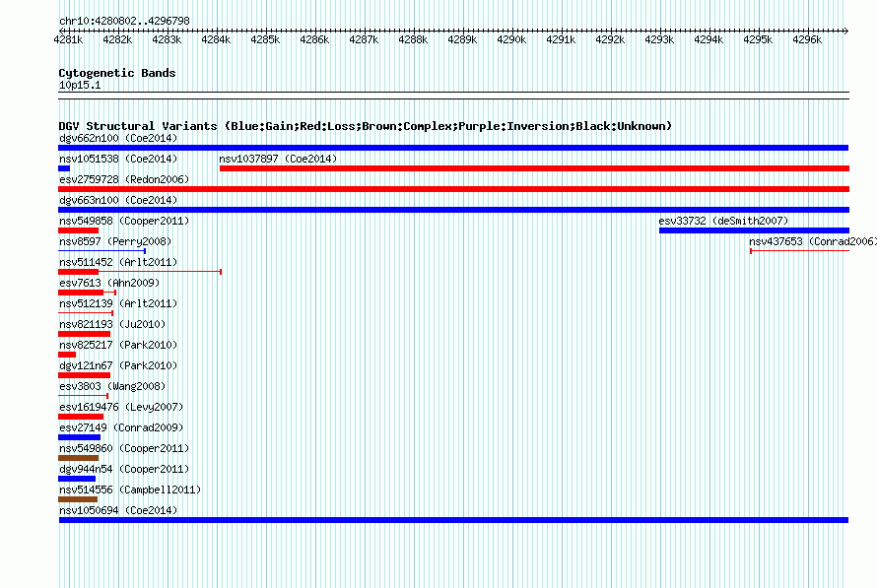Click the esv3803 (Wang2008) label
This screenshot has width=877, height=588.
[112, 386]
